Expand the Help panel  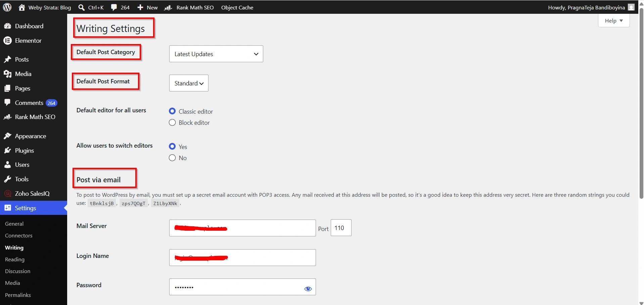pyautogui.click(x=613, y=21)
